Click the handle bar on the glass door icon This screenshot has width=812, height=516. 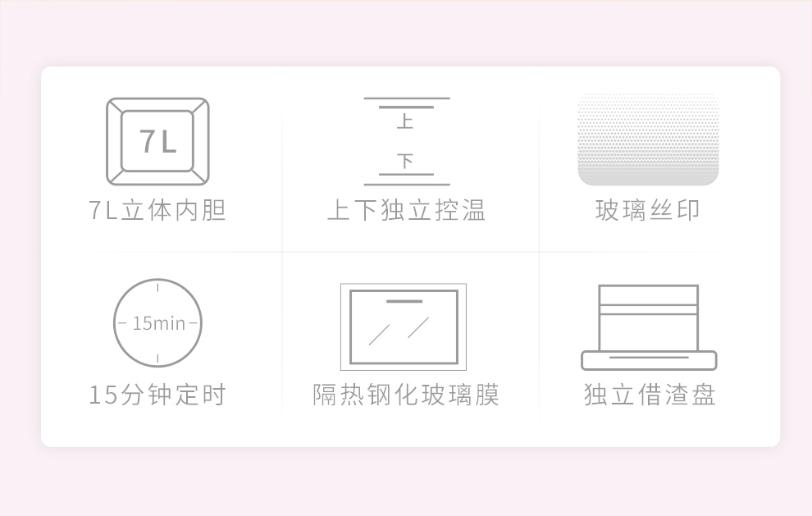404,301
